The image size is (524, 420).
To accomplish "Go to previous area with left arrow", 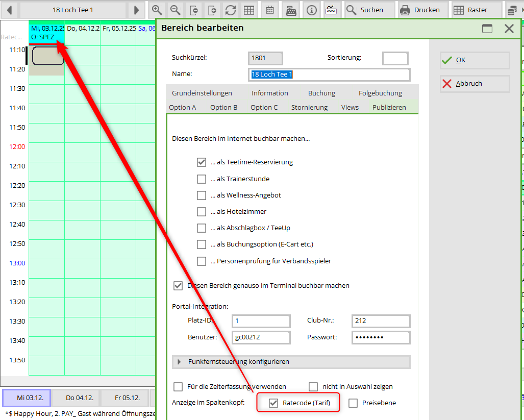I will pos(9,10).
